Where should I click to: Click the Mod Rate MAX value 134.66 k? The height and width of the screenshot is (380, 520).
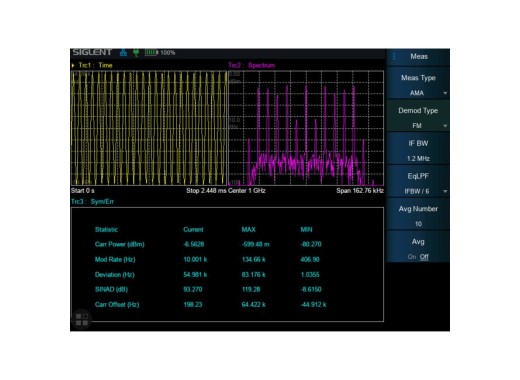[x=254, y=259]
